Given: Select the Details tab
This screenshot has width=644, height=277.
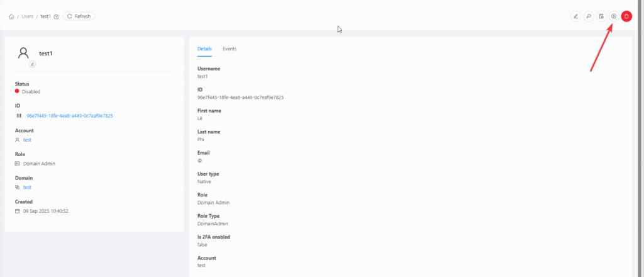Looking at the screenshot, I should (x=204, y=48).
